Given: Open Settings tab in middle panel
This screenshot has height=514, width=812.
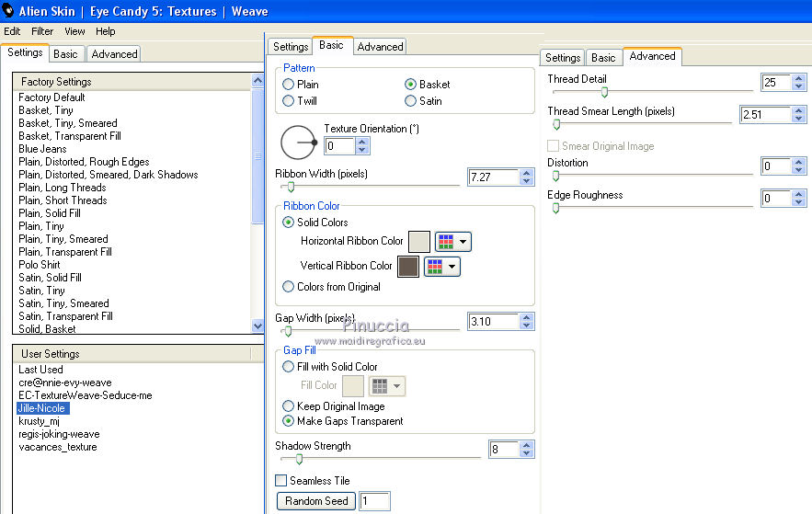Looking at the screenshot, I should 291,47.
